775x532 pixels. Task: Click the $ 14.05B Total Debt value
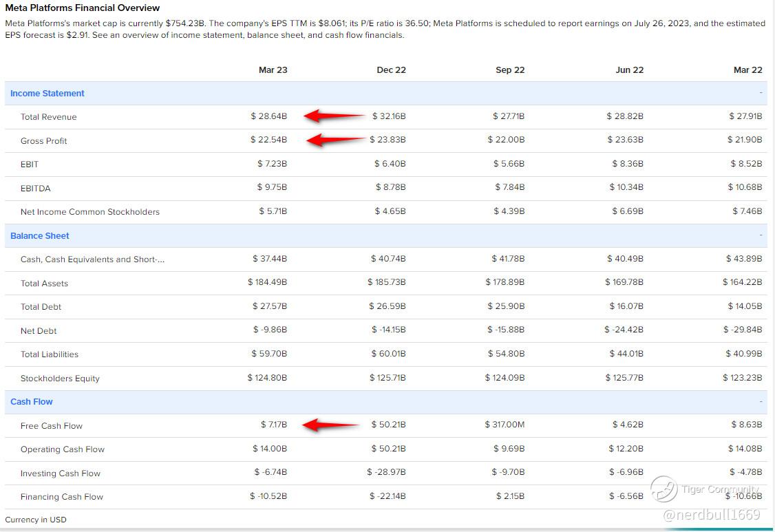pyautogui.click(x=745, y=306)
